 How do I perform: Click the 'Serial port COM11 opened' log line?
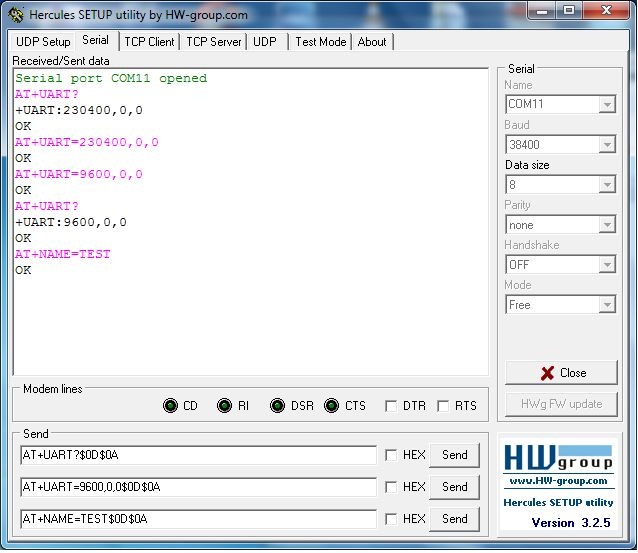point(111,78)
